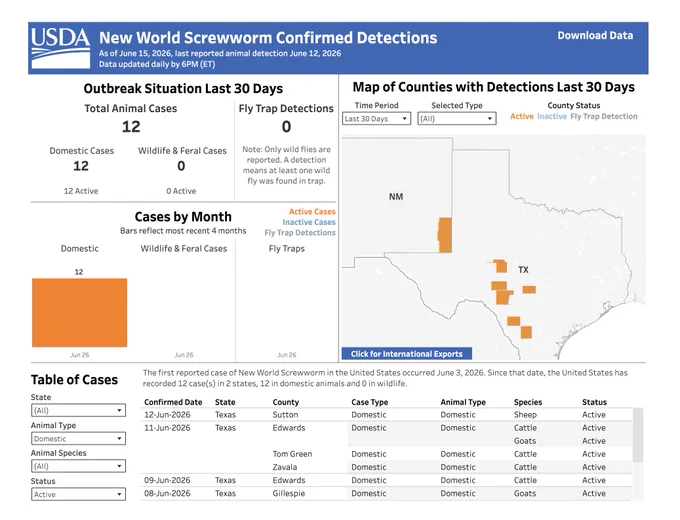Click the Goats cell in the Gillespie row
The height and width of the screenshot is (520, 680).
(x=525, y=494)
